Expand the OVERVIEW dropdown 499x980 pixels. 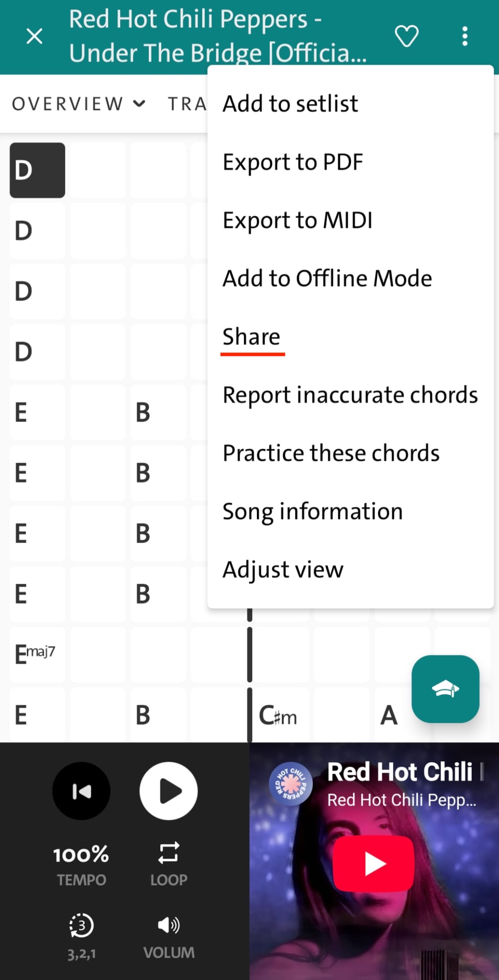78,103
